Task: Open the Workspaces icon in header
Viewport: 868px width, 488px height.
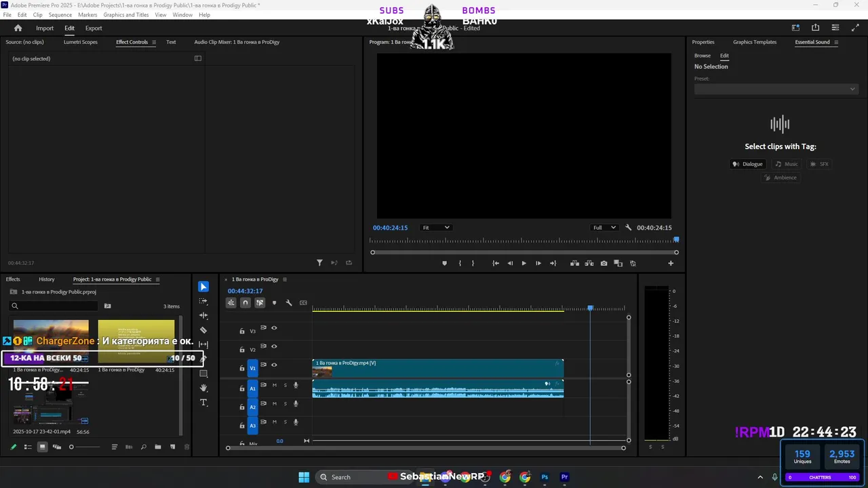Action: click(x=795, y=28)
